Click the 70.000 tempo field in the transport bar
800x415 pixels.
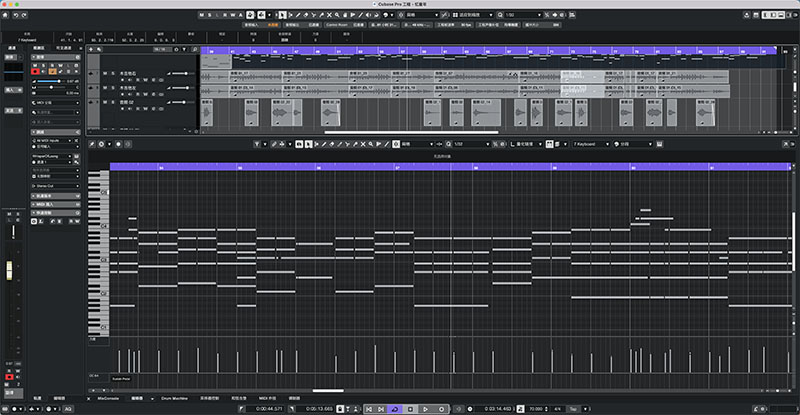pyautogui.click(x=535, y=409)
